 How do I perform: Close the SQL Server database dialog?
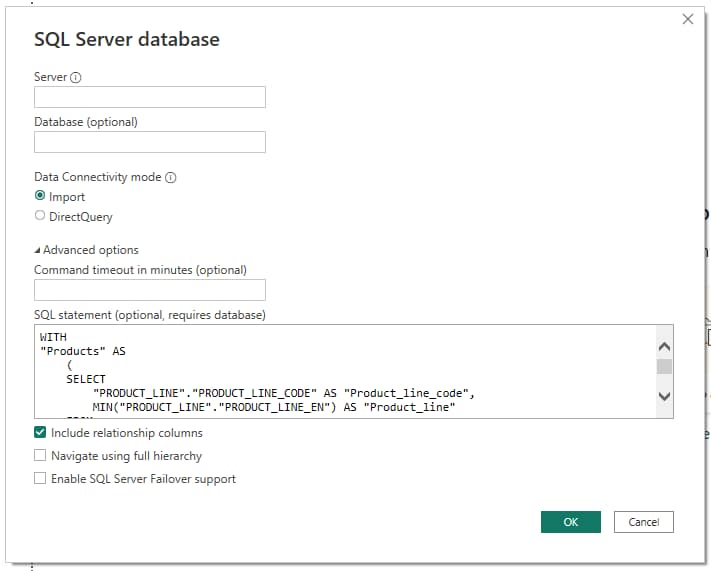click(687, 19)
